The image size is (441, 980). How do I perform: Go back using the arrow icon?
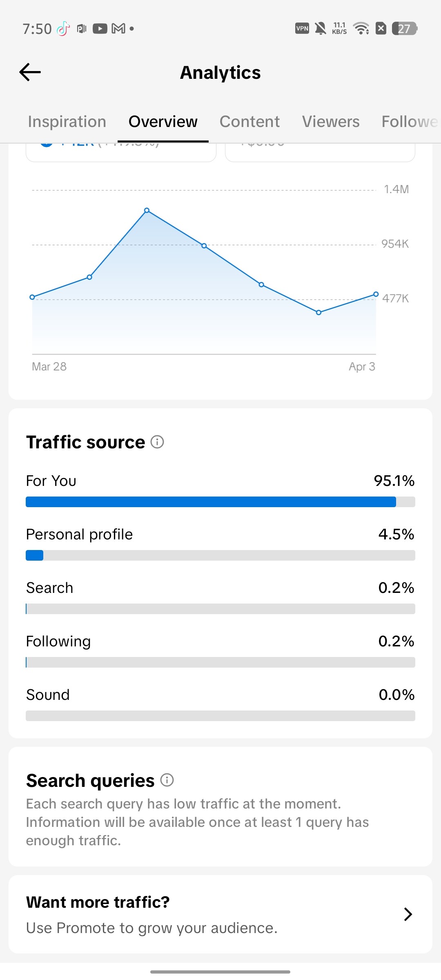click(x=30, y=72)
